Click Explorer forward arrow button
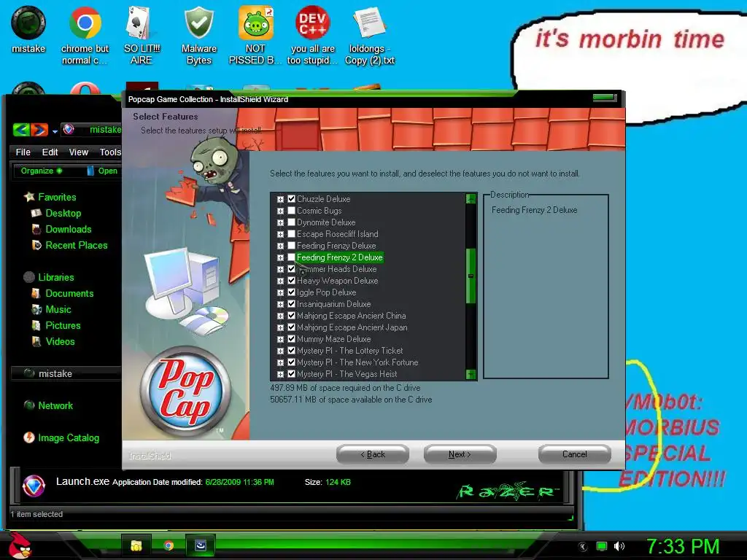This screenshot has height=560, width=747. coord(39,129)
